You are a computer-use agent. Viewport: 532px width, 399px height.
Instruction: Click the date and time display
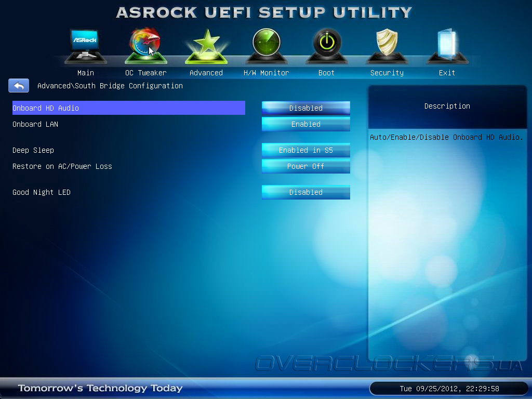[449, 389]
